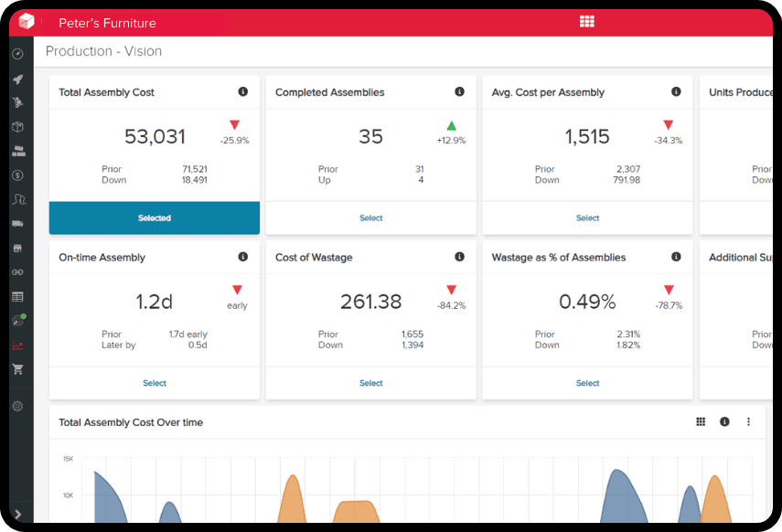The image size is (782, 532).
Task: Select the Wastage as % of Assemblies card
Action: (x=587, y=383)
